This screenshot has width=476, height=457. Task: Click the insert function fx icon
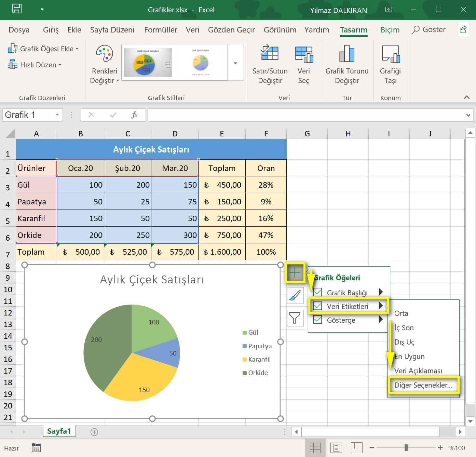click(x=135, y=115)
